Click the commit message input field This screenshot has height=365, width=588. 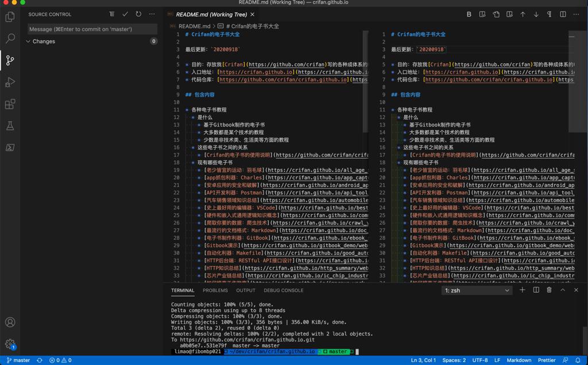pyautogui.click(x=92, y=29)
